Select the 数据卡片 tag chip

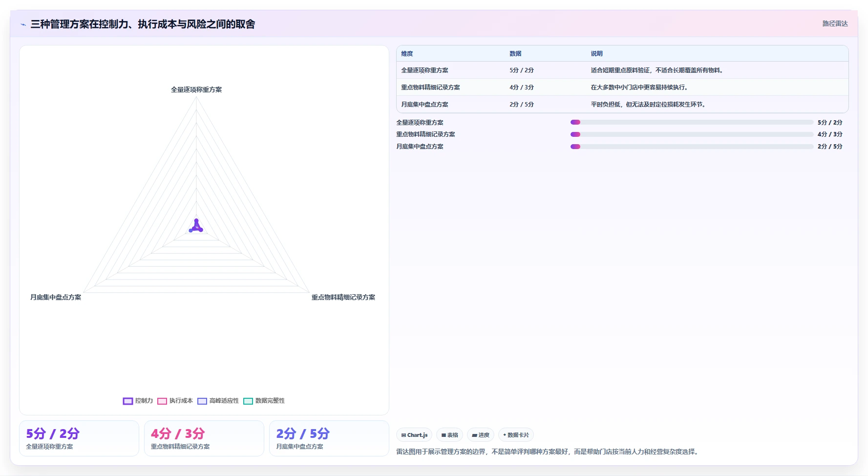[x=516, y=435]
